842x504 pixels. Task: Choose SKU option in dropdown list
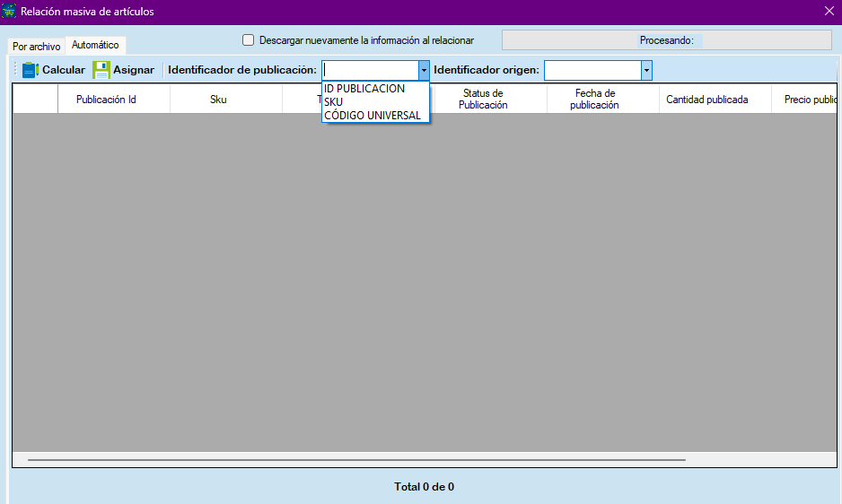pos(334,102)
